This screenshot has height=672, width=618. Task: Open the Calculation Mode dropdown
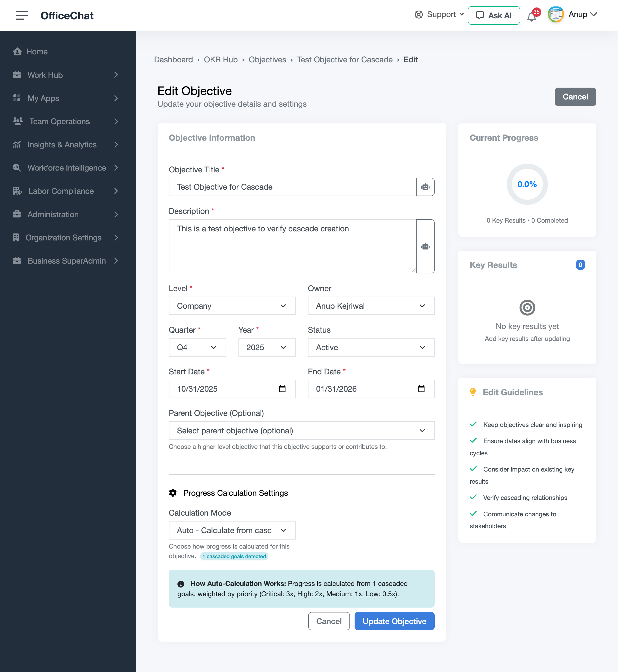232,530
